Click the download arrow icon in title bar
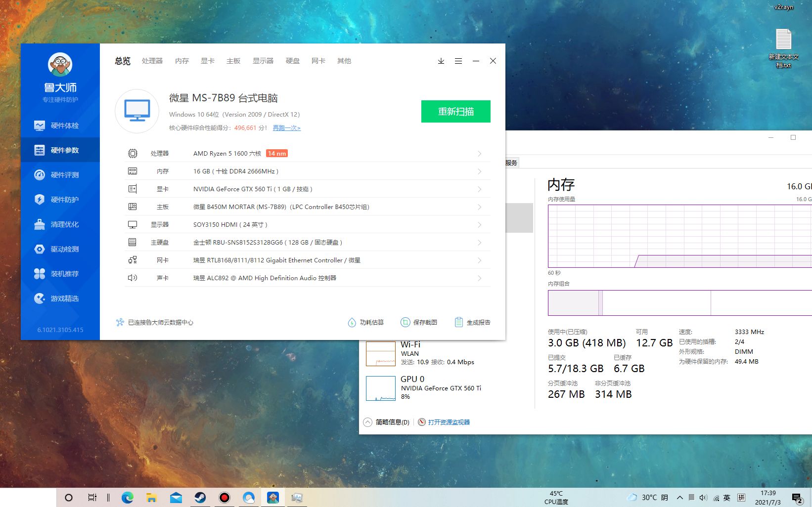 point(441,61)
